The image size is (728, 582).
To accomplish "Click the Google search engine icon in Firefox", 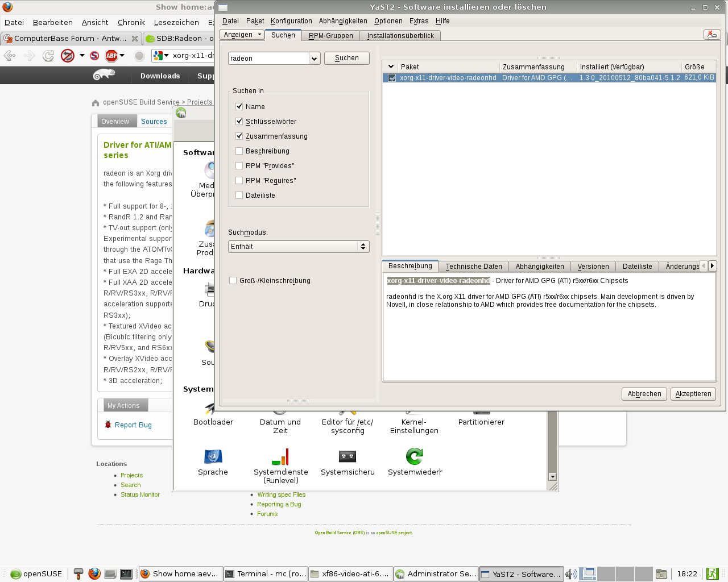I will click(x=158, y=56).
